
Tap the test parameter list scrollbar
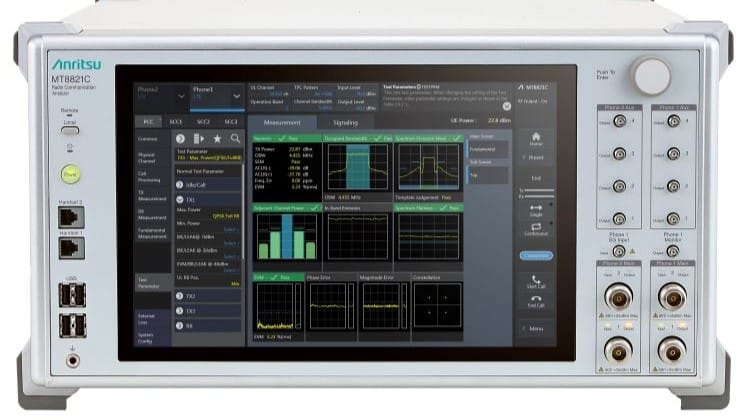pyautogui.click(x=243, y=212)
